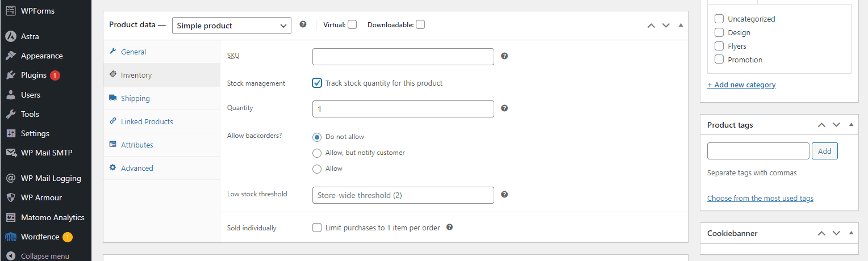Click the Sold individually help icon

click(x=449, y=228)
